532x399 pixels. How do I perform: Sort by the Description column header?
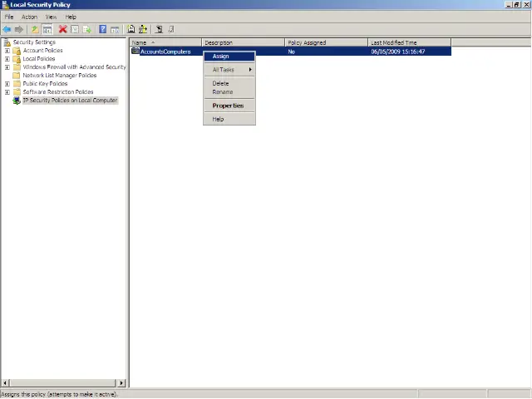tap(244, 42)
